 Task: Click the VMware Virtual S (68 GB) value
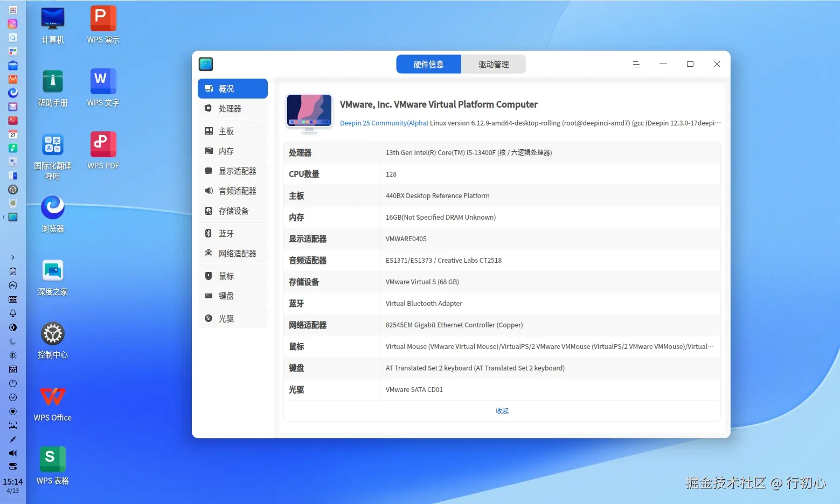[x=422, y=282]
